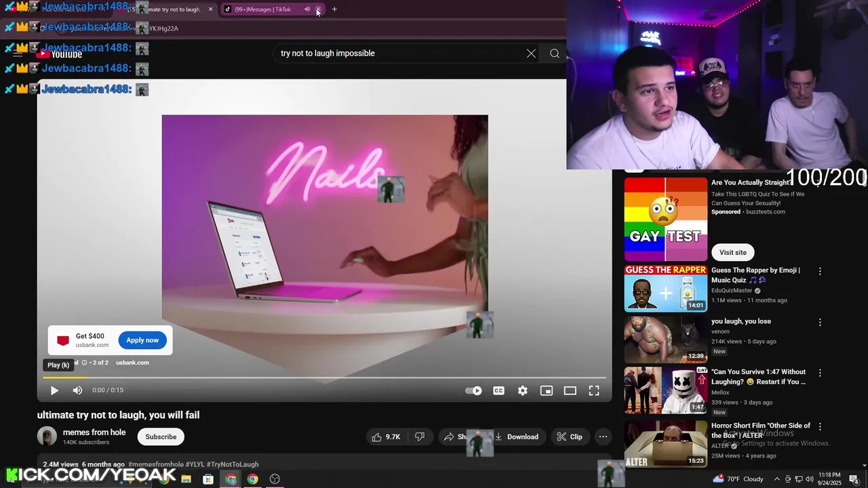Click the video title ultimate try not to laugh
The height and width of the screenshot is (488, 868).
[x=118, y=415]
